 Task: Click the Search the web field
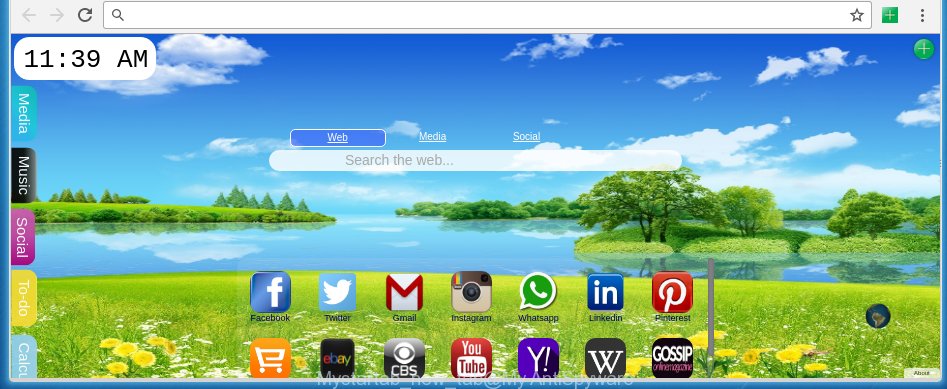[475, 161]
